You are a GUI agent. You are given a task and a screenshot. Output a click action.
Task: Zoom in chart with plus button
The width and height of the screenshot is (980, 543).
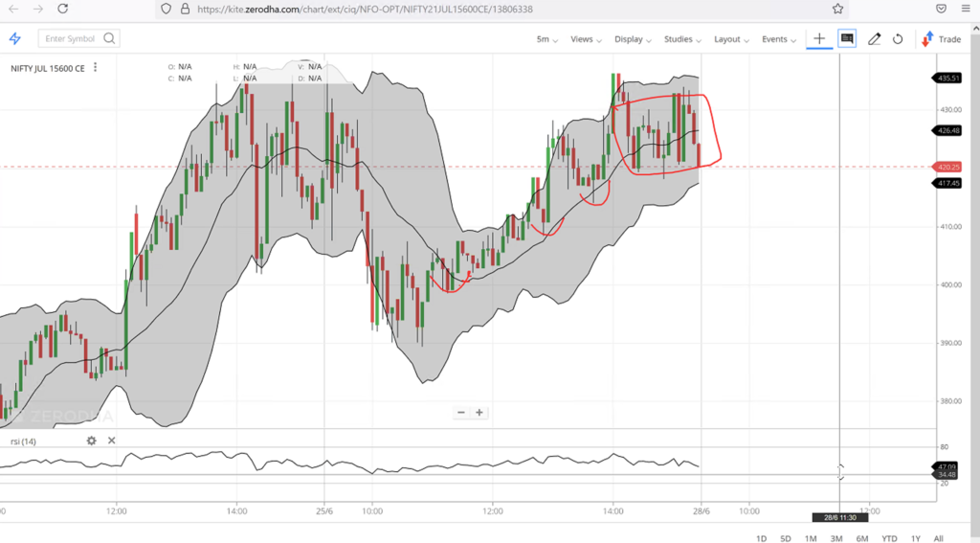point(479,413)
